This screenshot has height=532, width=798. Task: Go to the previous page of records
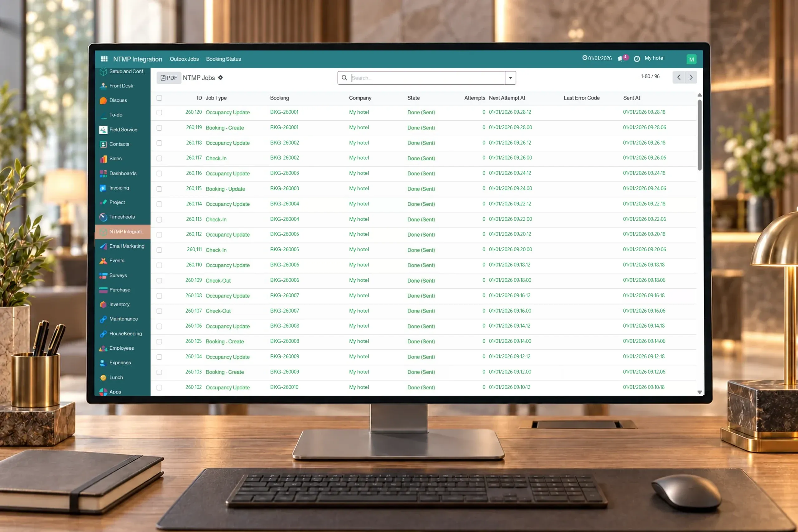tap(679, 77)
